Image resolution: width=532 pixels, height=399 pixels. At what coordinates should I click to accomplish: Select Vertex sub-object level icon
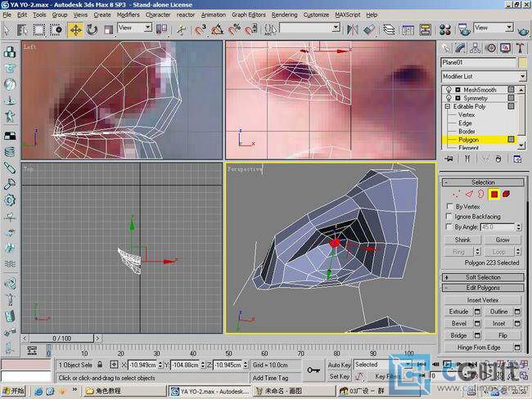[457, 195]
